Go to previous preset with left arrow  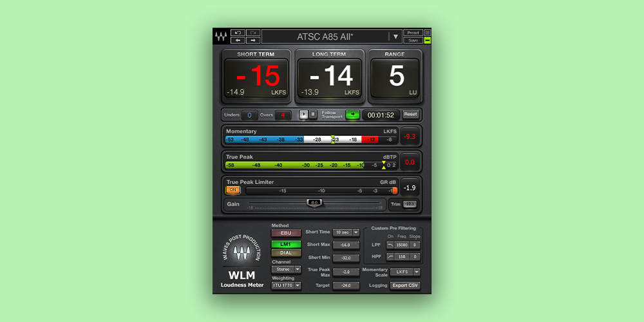[238, 40]
